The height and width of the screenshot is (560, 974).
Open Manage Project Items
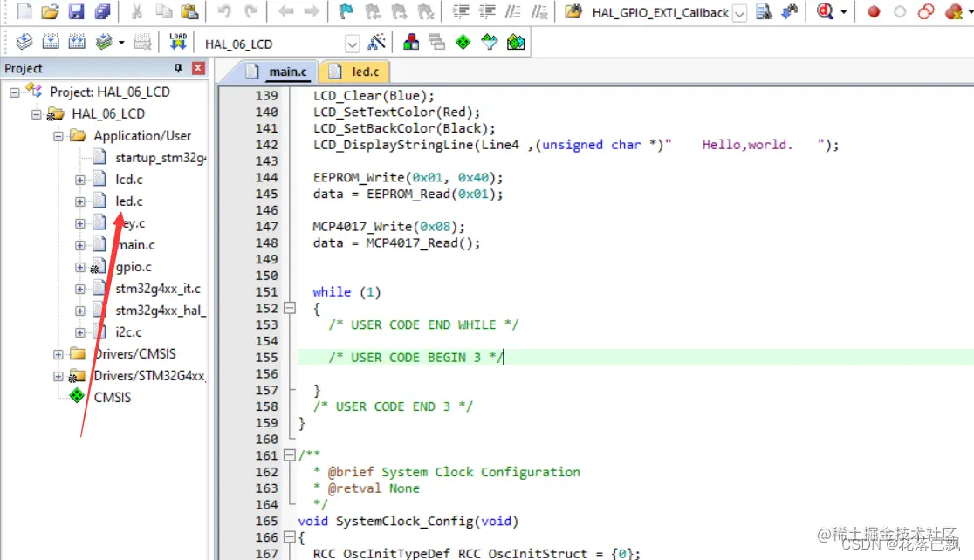410,42
